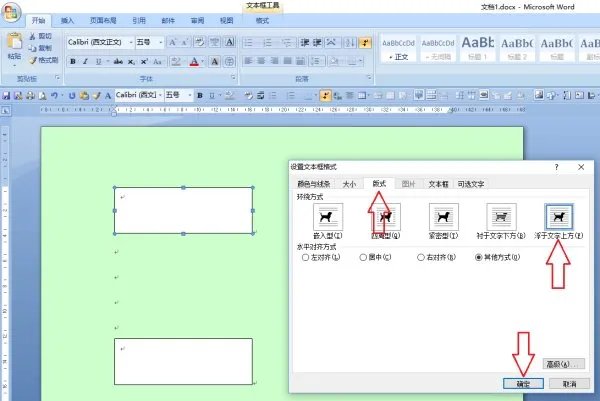Open the ribbon font name dropdown (Calibri 西文正文)

coord(131,42)
